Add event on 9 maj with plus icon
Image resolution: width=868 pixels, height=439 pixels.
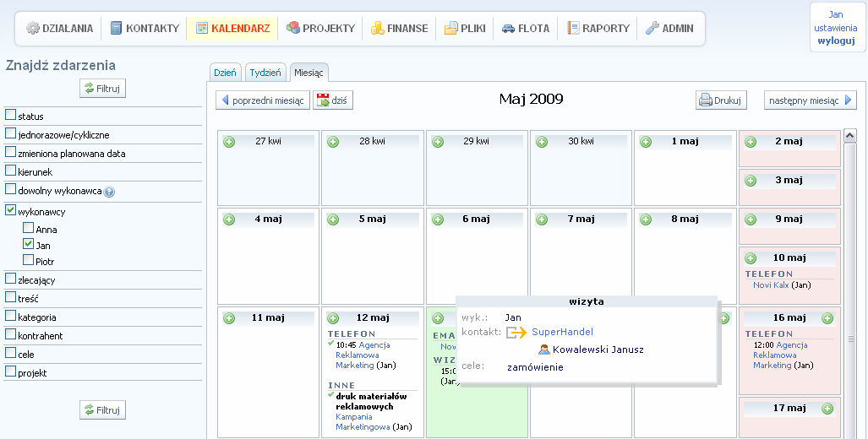tap(750, 219)
